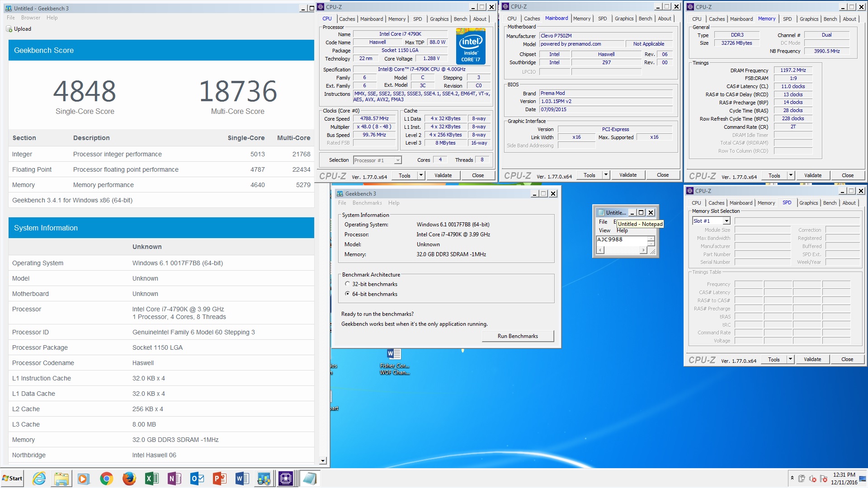Click Run Benchmarks button
Screen dimensions: 868x488
(518, 336)
